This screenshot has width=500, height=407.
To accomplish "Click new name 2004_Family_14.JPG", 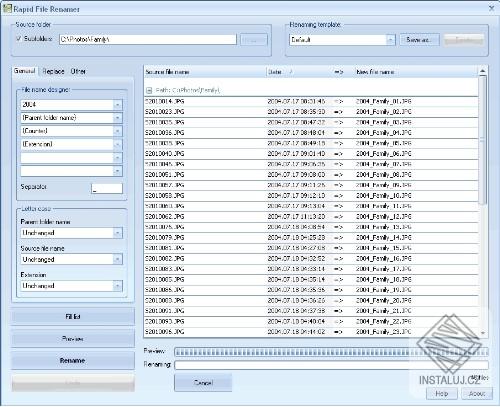I will pyautogui.click(x=383, y=238).
